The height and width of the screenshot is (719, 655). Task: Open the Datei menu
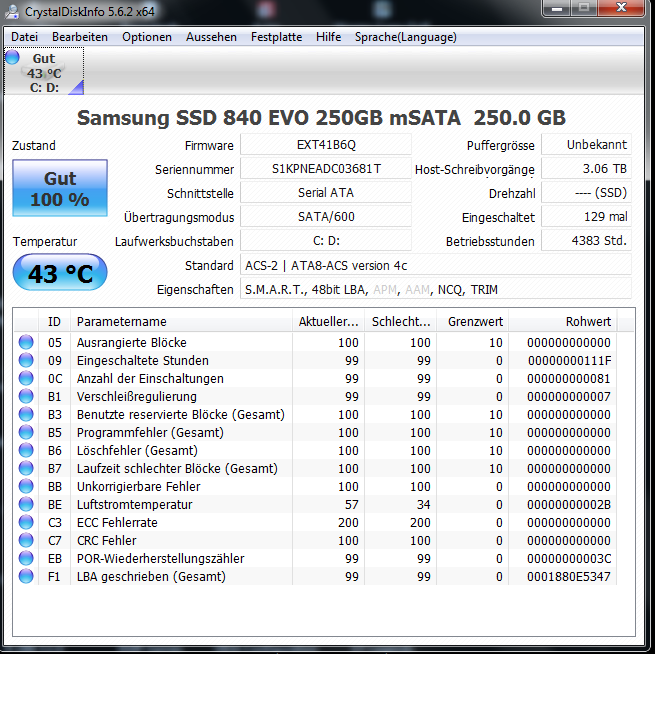click(24, 37)
